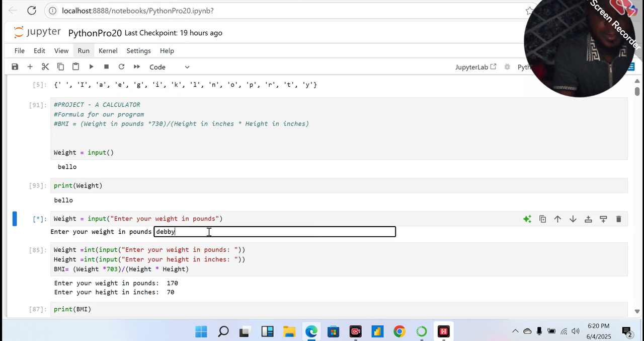Open the volume control in system tray
644x341 pixels.
(x=576, y=331)
